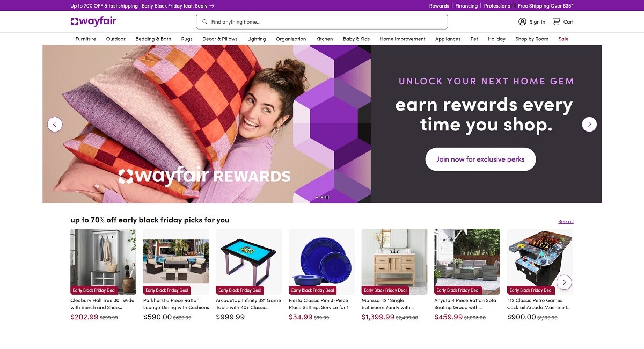The image size is (644, 349).
Task: Open the Fiesta Classic Rim place setting thumbnail
Action: point(321,261)
